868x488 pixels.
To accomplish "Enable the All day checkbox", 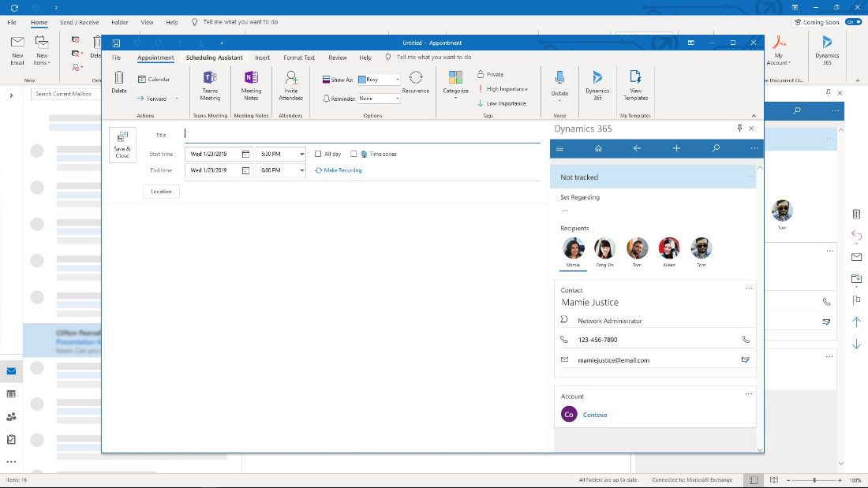I will pyautogui.click(x=319, y=154).
